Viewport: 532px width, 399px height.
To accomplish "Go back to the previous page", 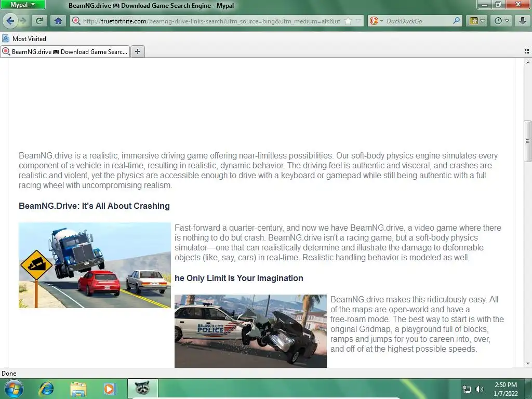I will (10, 21).
